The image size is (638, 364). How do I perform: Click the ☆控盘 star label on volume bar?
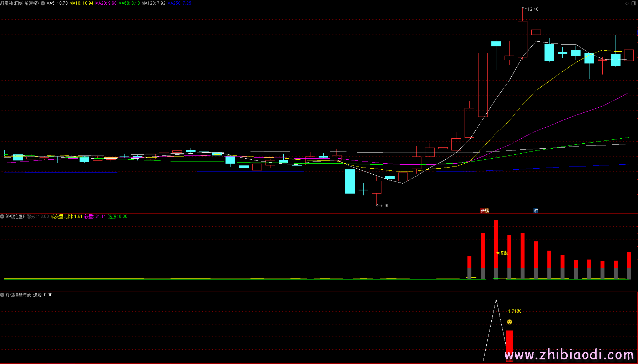(x=502, y=253)
